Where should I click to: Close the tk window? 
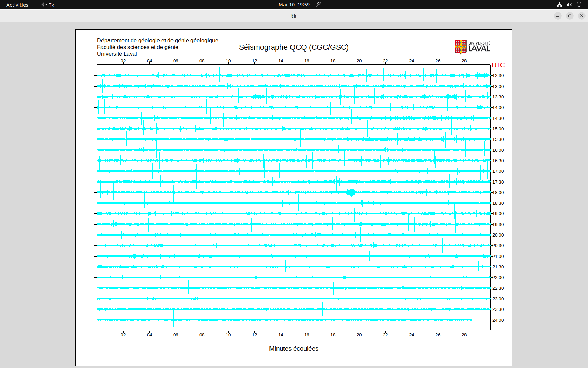click(x=582, y=16)
